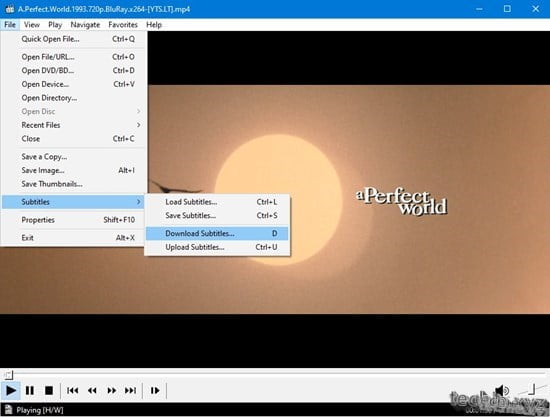Select Exit in the File menu

(x=73, y=238)
